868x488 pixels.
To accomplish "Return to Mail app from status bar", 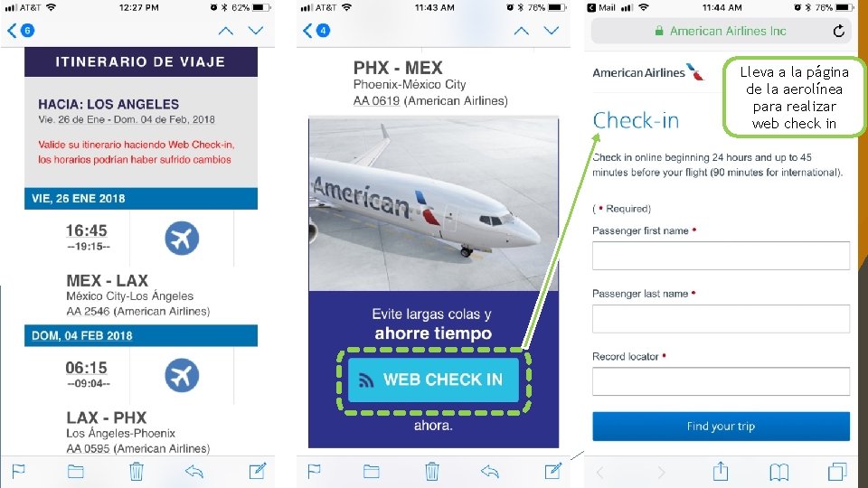I will point(601,8).
